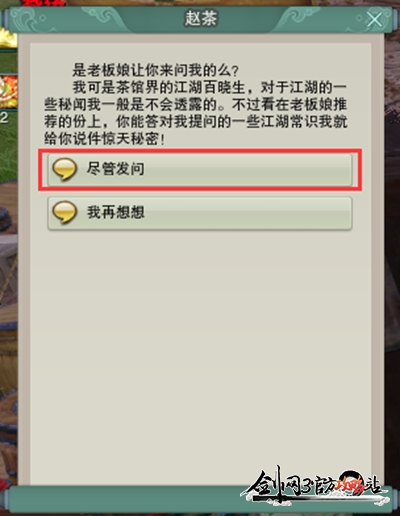The height and width of the screenshot is (516, 400).
Task: Click the speech bubble icon beside 我再想想
Action: click(x=65, y=212)
